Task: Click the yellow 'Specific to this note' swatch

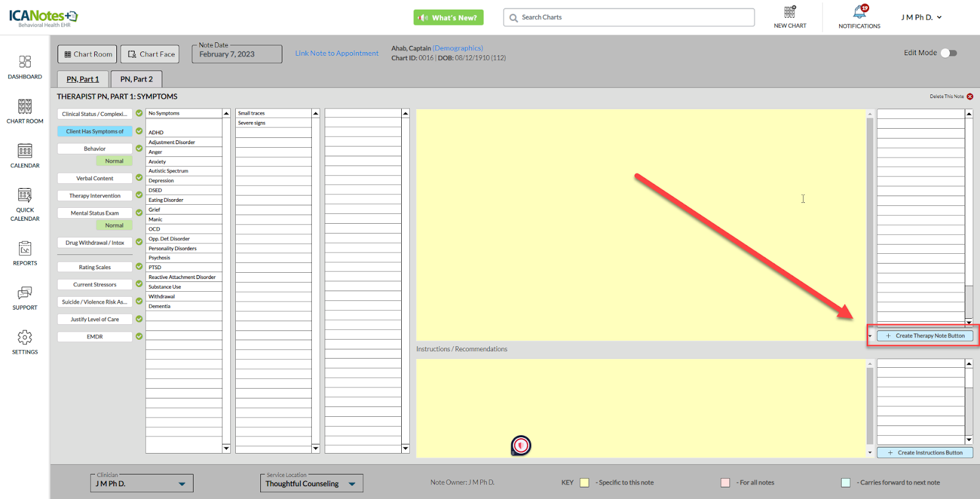Action: (585, 482)
